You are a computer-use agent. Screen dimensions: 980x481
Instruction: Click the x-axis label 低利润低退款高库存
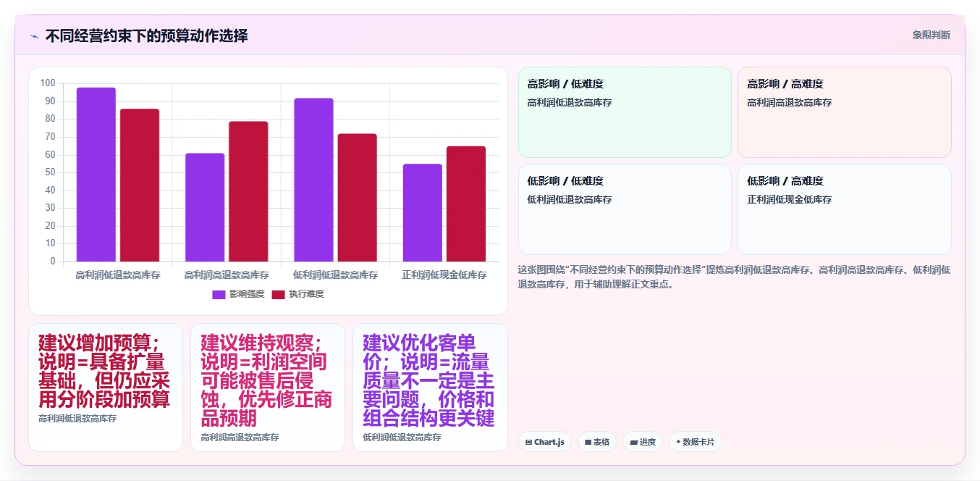tap(336, 275)
